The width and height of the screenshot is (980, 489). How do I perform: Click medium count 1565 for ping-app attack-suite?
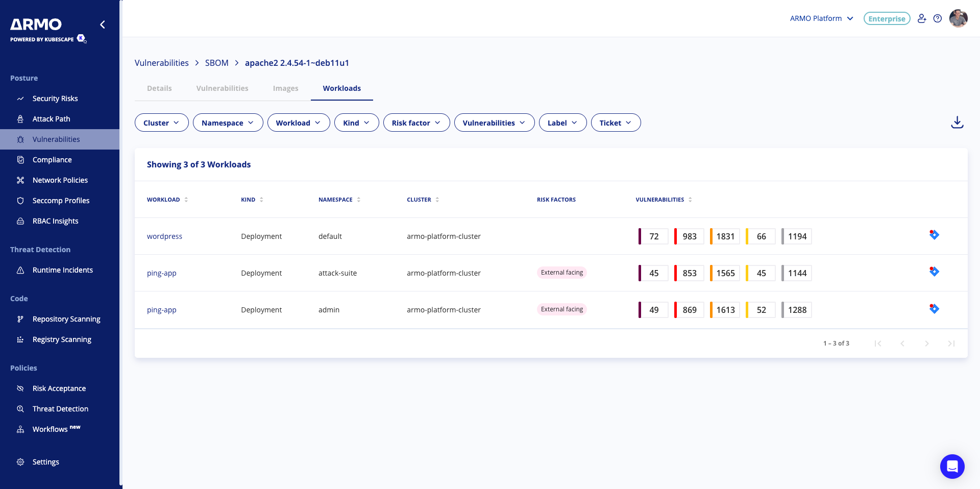click(725, 273)
